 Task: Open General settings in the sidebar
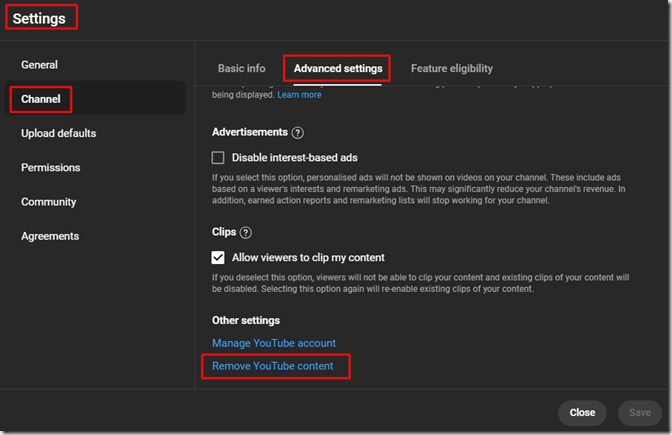pos(40,65)
